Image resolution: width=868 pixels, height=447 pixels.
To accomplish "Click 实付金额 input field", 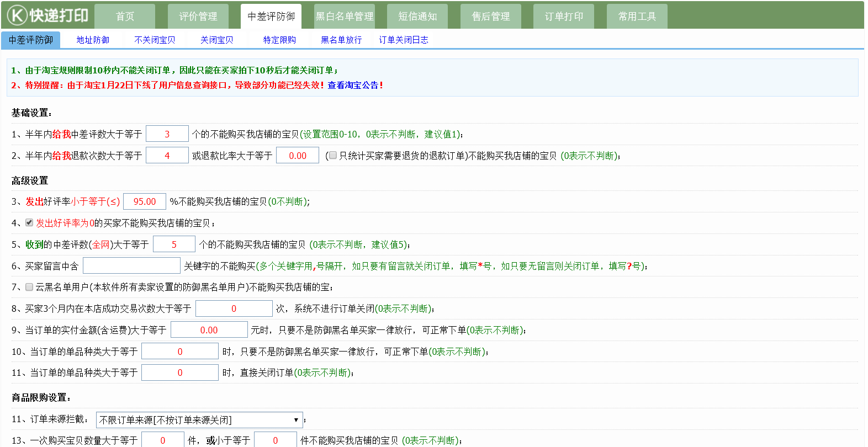I will [x=209, y=330].
